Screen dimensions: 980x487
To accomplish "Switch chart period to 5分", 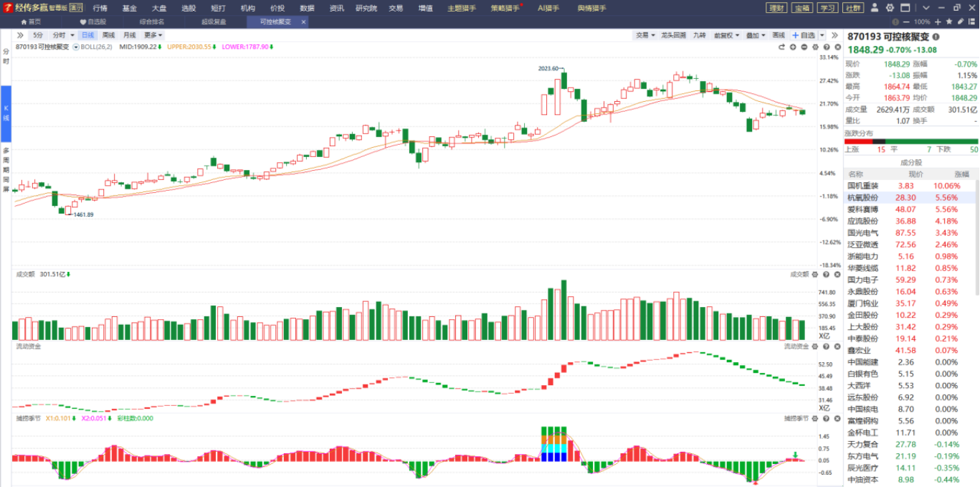I will point(38,34).
